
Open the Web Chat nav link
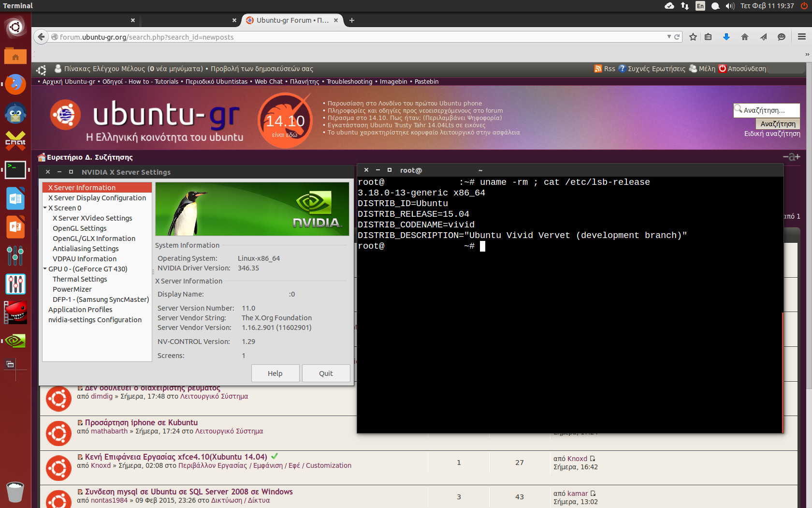click(269, 82)
